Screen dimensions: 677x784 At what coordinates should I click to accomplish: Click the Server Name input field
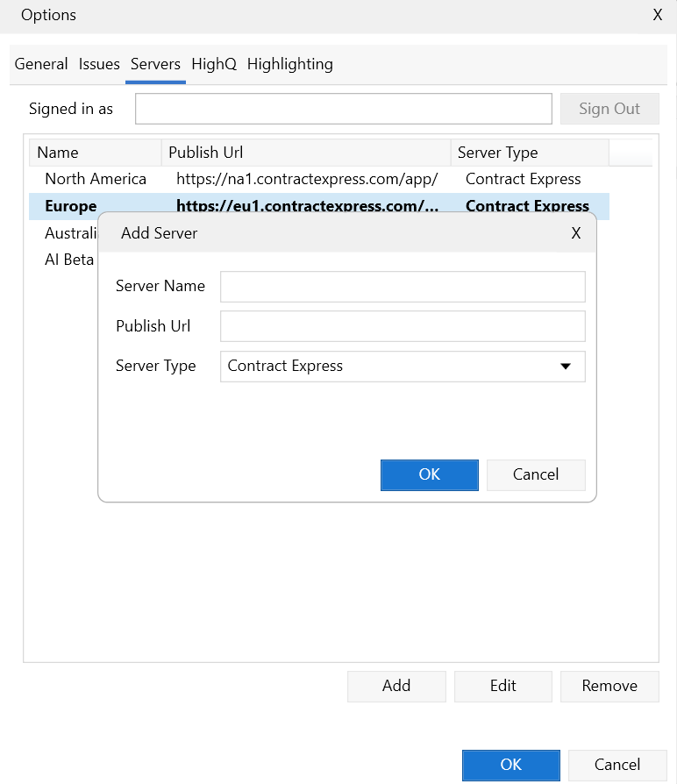402,287
